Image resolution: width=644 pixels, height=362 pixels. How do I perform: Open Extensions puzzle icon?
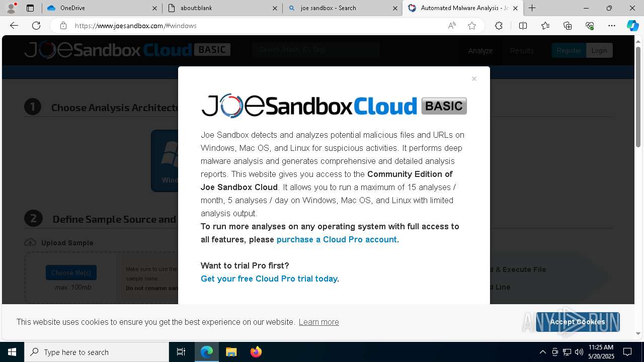[x=499, y=26]
